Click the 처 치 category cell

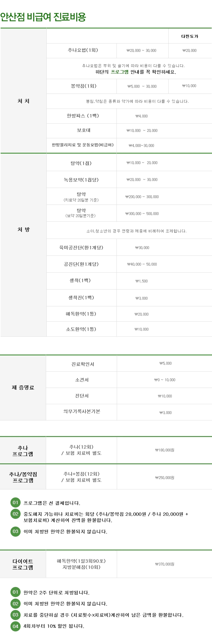(23, 101)
